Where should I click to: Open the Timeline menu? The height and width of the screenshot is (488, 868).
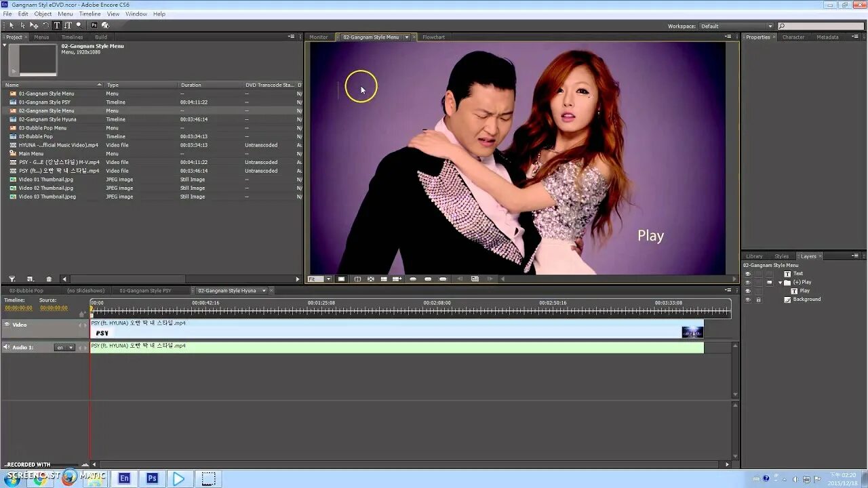90,14
